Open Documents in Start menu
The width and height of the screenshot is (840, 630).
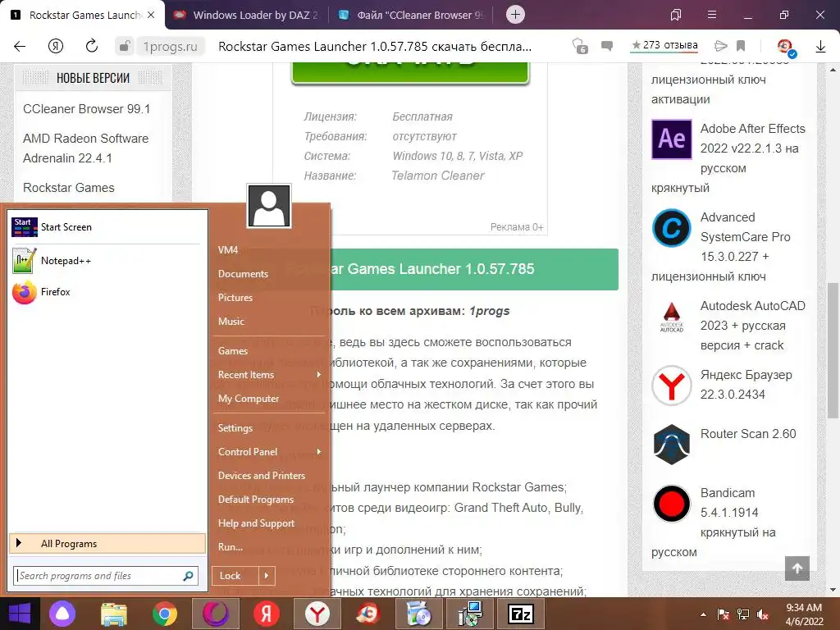point(243,274)
